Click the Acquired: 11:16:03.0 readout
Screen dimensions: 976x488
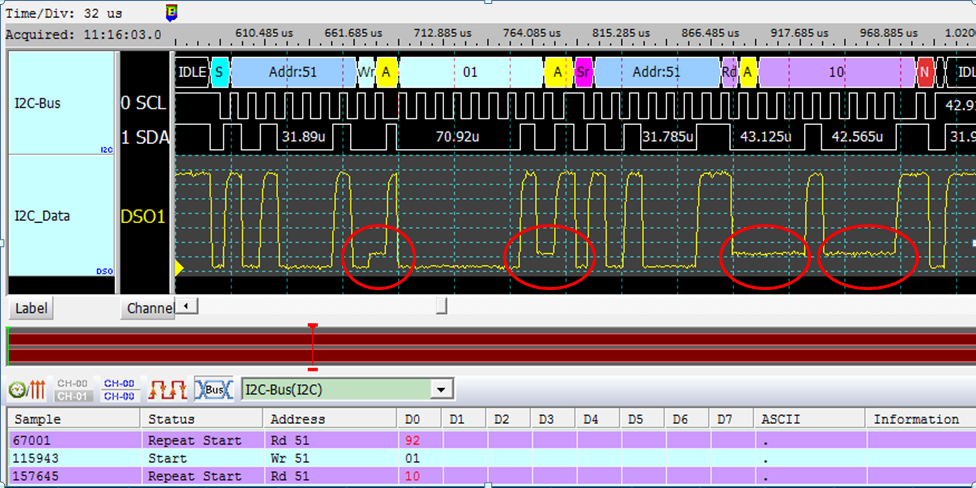[x=83, y=34]
